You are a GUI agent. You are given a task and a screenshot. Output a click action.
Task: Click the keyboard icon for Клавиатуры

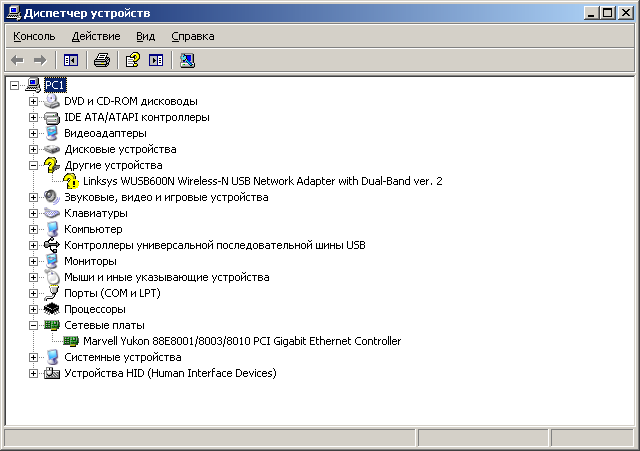pos(52,213)
